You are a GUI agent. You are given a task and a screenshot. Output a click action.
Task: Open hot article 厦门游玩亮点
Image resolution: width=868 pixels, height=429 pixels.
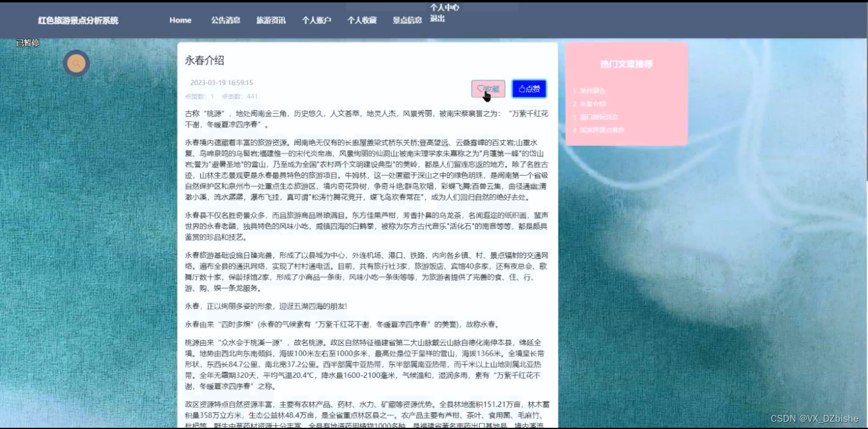[599, 117]
